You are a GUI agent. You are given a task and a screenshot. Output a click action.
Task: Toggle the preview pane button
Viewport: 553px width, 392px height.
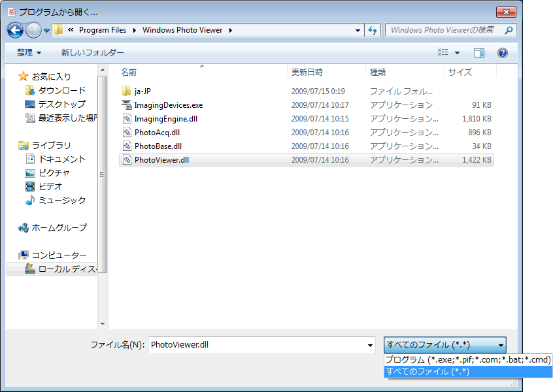click(x=478, y=53)
